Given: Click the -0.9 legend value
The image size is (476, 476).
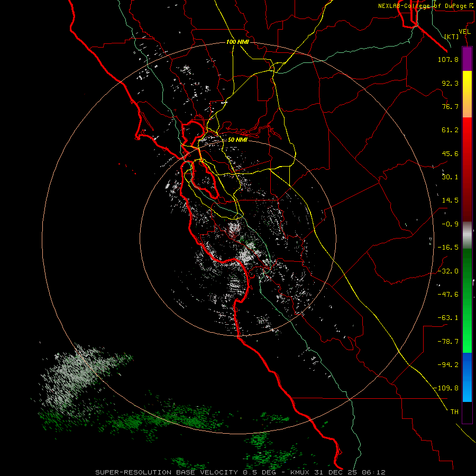Looking at the screenshot, I should 450,224.
